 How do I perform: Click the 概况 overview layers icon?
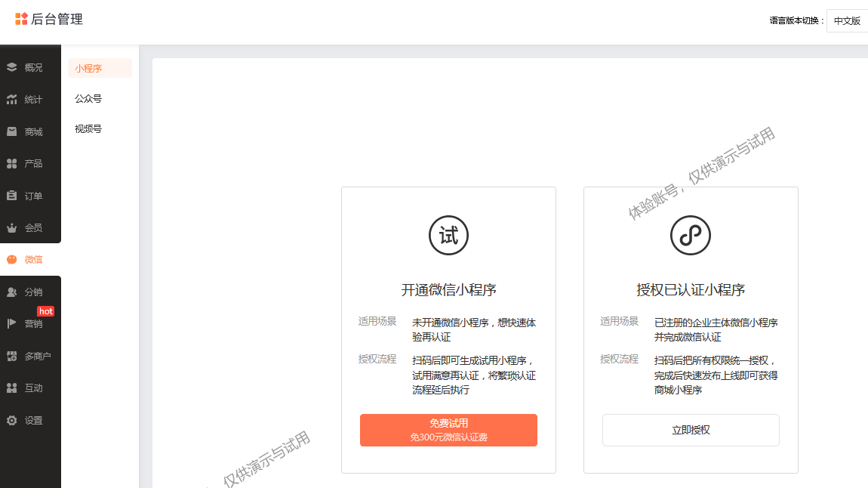tap(11, 67)
